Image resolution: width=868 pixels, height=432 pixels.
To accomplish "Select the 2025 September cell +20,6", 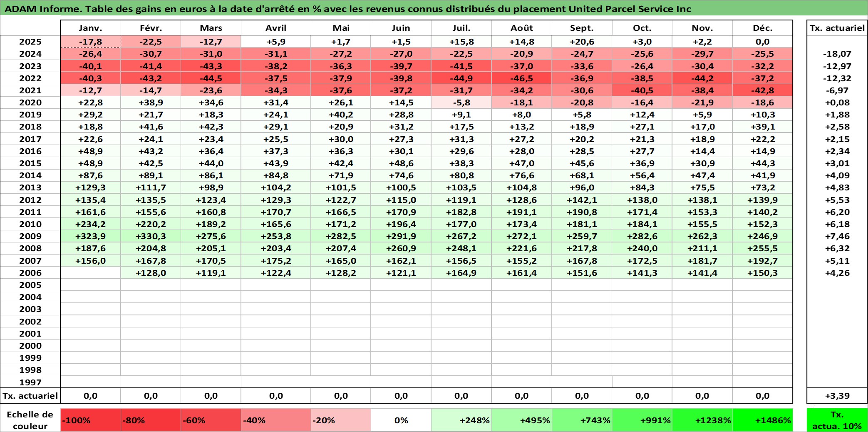I will (x=582, y=42).
